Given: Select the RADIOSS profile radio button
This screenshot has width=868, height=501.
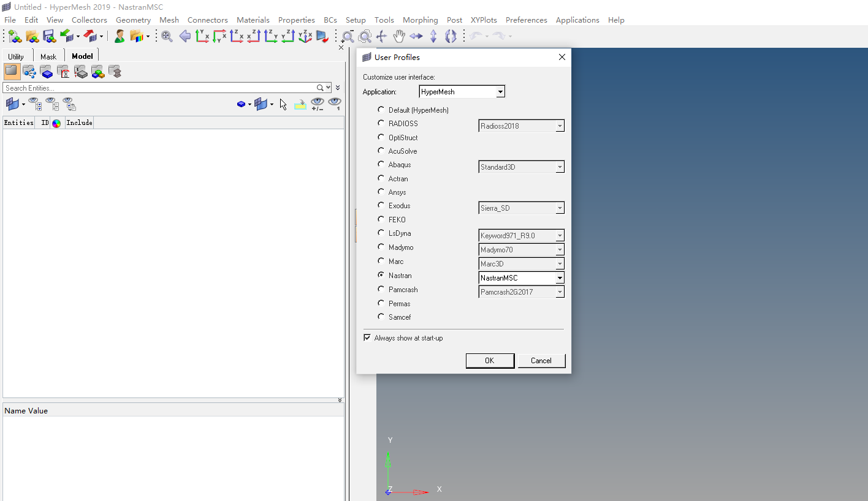Looking at the screenshot, I should [381, 123].
